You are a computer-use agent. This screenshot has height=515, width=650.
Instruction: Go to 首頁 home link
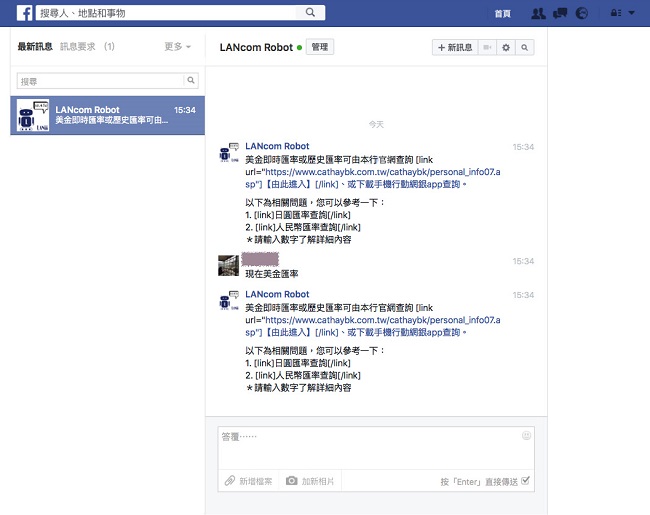click(x=502, y=14)
